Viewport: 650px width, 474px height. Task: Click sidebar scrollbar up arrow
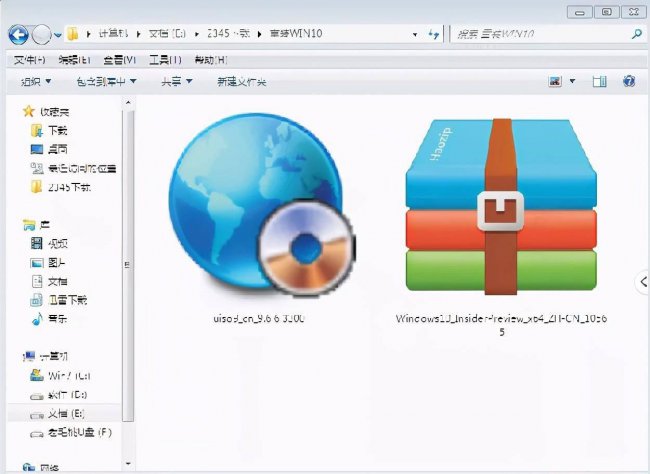coord(128,102)
